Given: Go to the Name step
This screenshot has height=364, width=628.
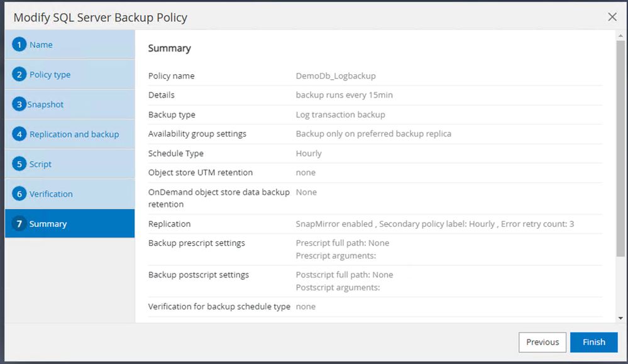Looking at the screenshot, I should (41, 45).
